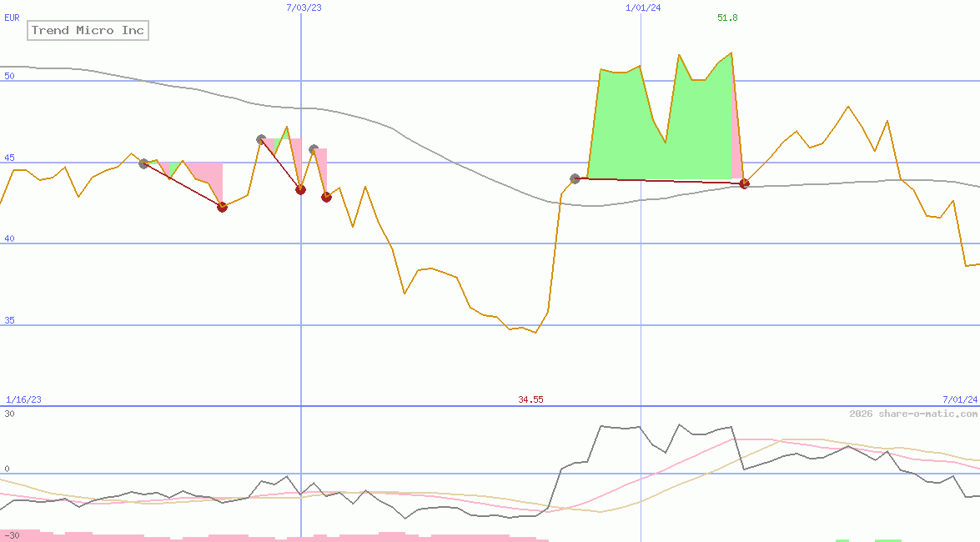Click the red exit marker ending the green trade

click(743, 183)
